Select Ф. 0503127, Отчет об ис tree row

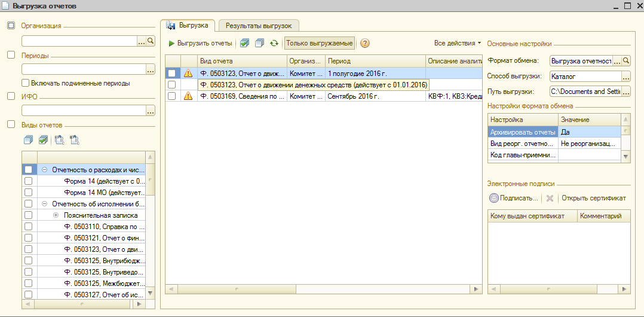91,295
